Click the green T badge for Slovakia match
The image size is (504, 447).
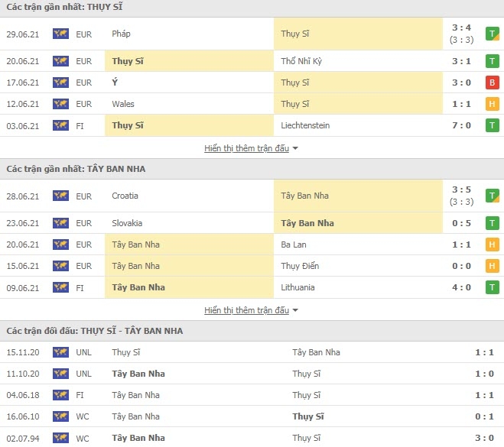coord(492,223)
